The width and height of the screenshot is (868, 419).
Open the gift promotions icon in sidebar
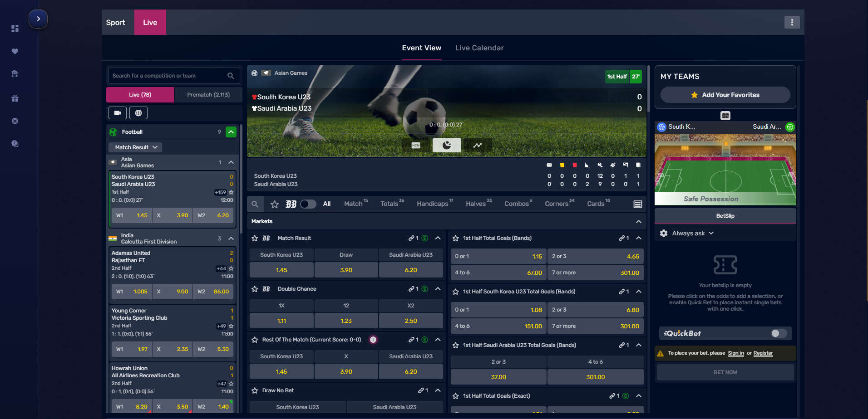(x=15, y=98)
